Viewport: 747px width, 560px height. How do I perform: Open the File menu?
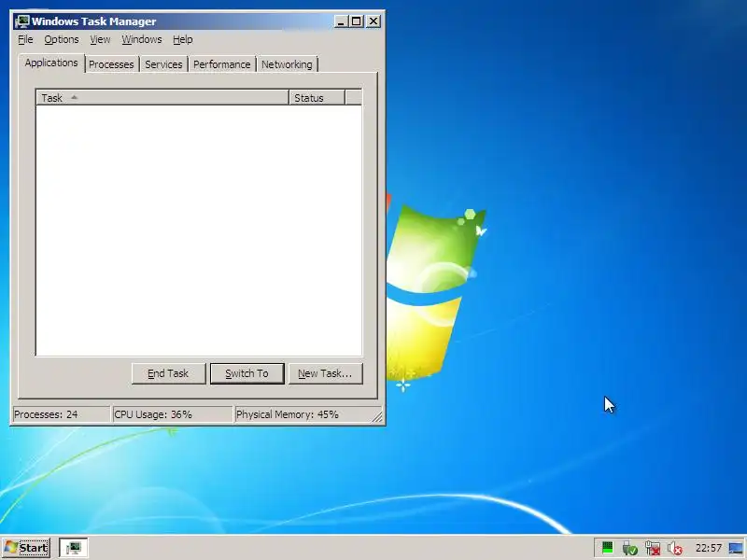[25, 39]
